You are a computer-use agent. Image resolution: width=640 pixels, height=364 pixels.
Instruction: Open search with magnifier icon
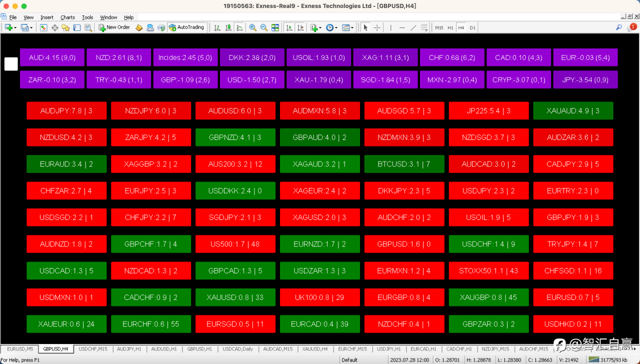tap(619, 27)
